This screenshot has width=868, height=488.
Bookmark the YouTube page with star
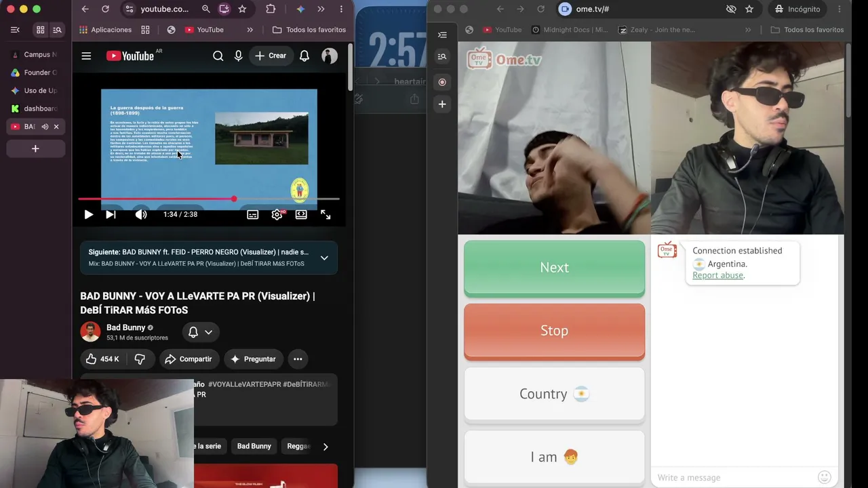coord(242,9)
